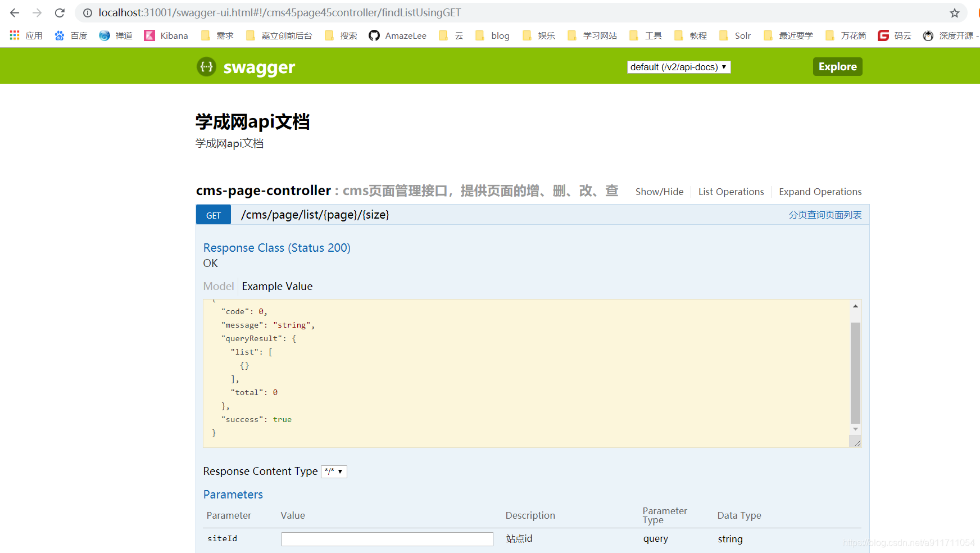Viewport: 980px width, 553px height.
Task: Click the Expand Operations link
Action: click(x=820, y=192)
